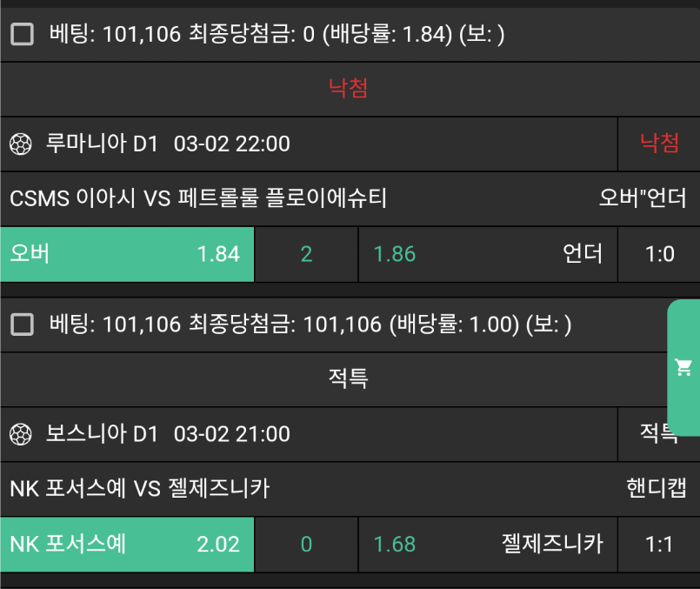Open the shopping cart side tab
The image size is (700, 589).
click(683, 367)
